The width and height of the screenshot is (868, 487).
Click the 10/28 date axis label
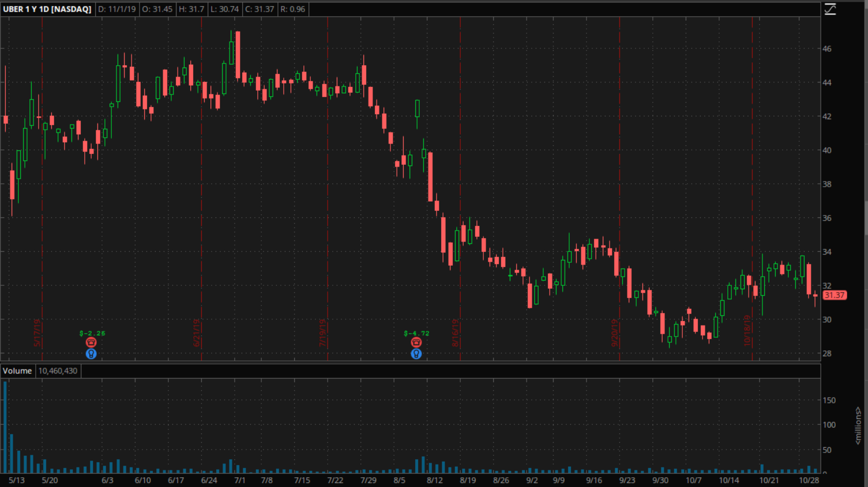[809, 480]
